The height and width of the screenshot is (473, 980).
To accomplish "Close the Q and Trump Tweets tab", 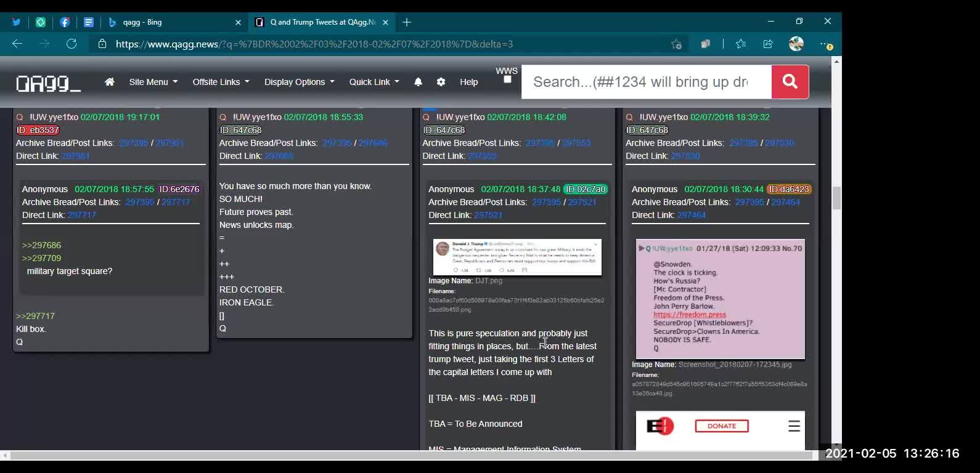I will 385,22.
